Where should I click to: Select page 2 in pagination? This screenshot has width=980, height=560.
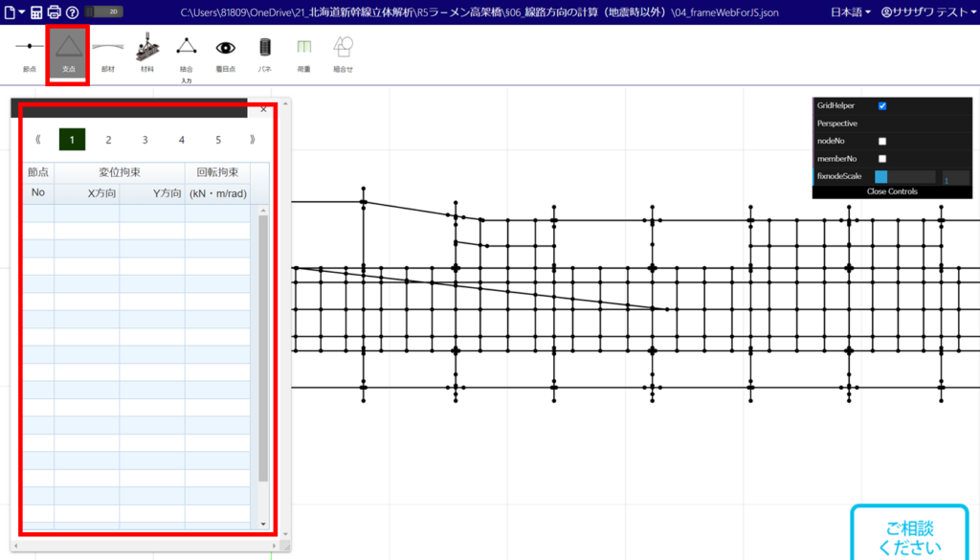108,140
